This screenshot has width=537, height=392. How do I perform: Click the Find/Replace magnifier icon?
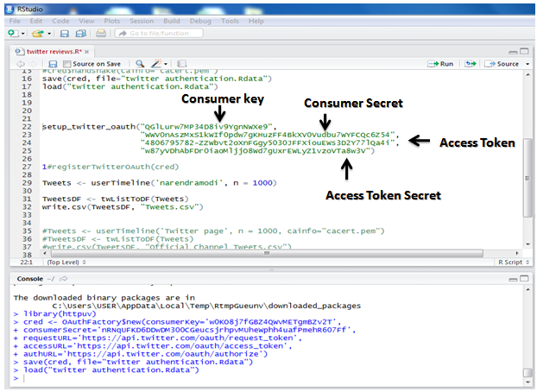(140, 64)
